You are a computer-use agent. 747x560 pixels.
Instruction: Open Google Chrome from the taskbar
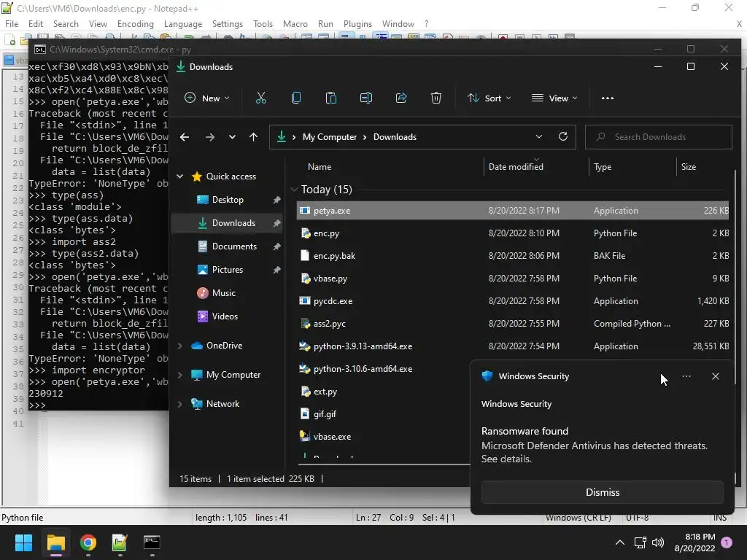(88, 542)
